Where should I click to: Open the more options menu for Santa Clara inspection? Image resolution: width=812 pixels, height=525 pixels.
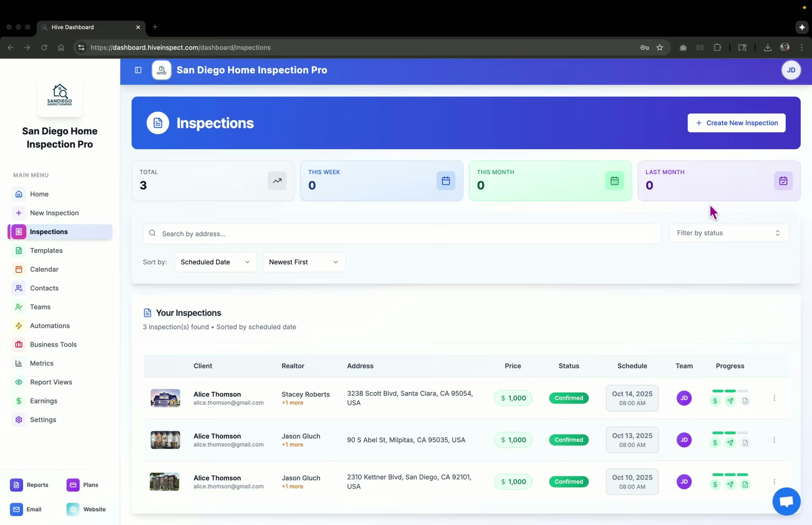pos(774,398)
